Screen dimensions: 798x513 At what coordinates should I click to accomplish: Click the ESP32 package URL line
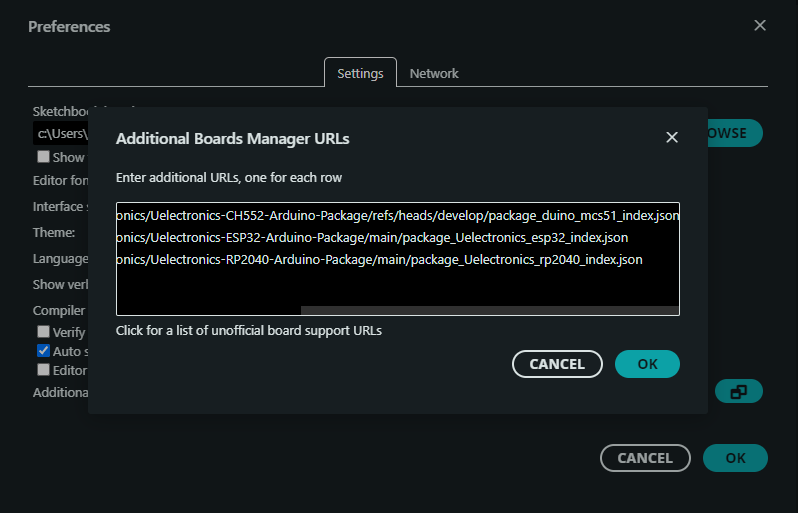372,238
